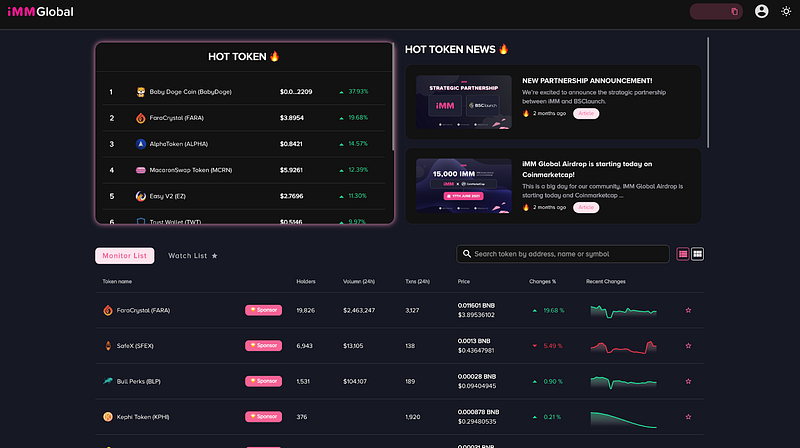
Task: Click Article tag on airdrop news
Action: [x=586, y=207]
